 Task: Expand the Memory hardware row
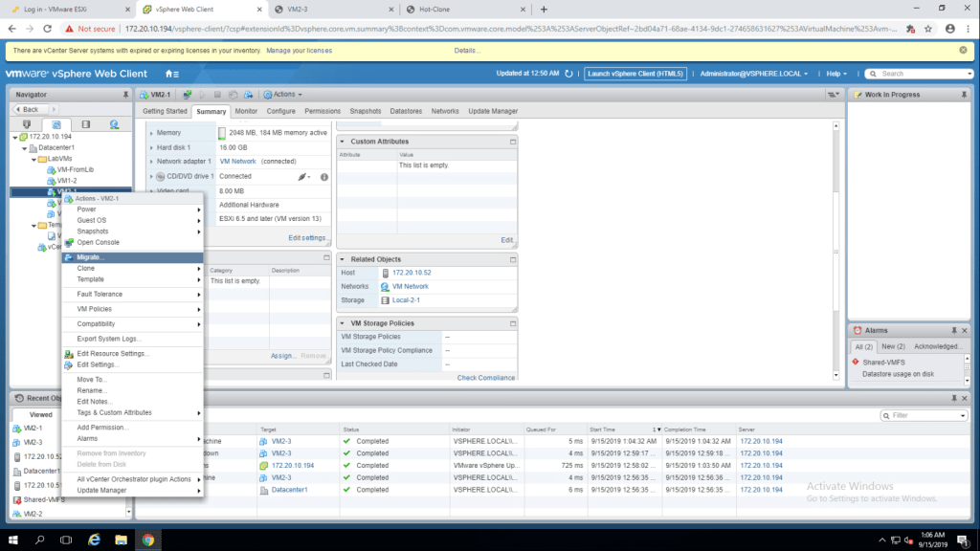(150, 132)
